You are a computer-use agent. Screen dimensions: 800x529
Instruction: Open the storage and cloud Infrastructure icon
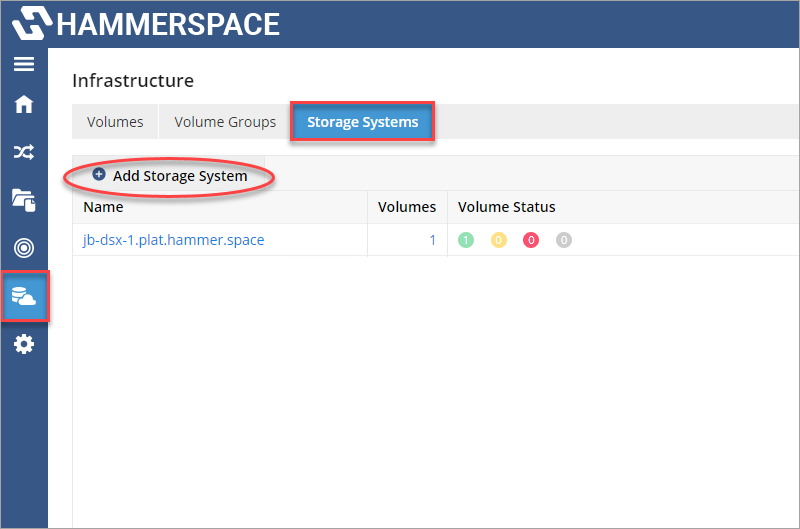24,296
